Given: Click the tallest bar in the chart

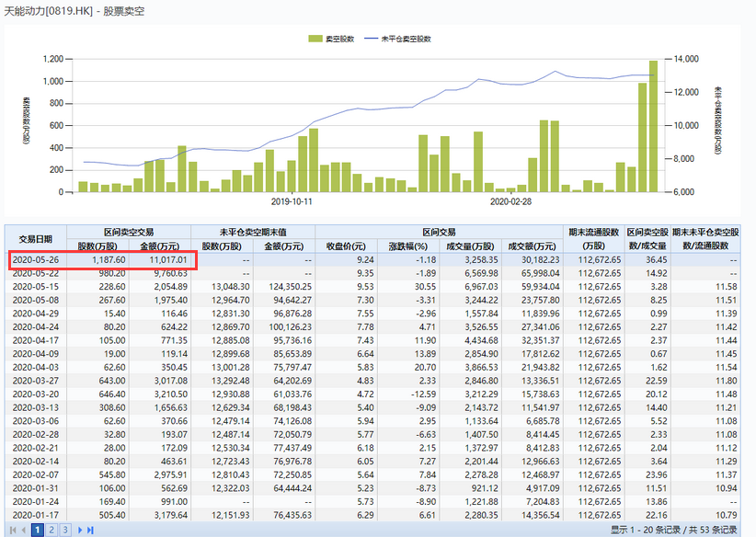Looking at the screenshot, I should point(653,127).
